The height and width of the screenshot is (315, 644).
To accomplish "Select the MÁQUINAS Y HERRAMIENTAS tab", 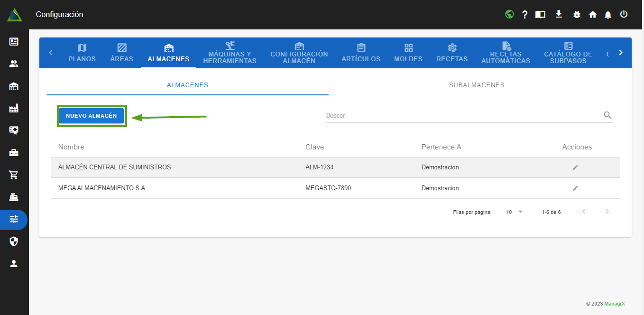I will [230, 53].
